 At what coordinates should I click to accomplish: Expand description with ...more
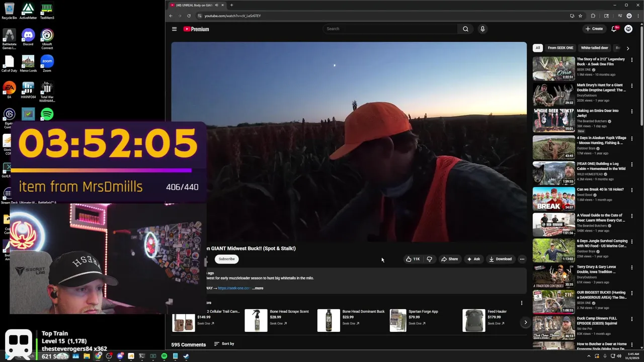pyautogui.click(x=258, y=288)
